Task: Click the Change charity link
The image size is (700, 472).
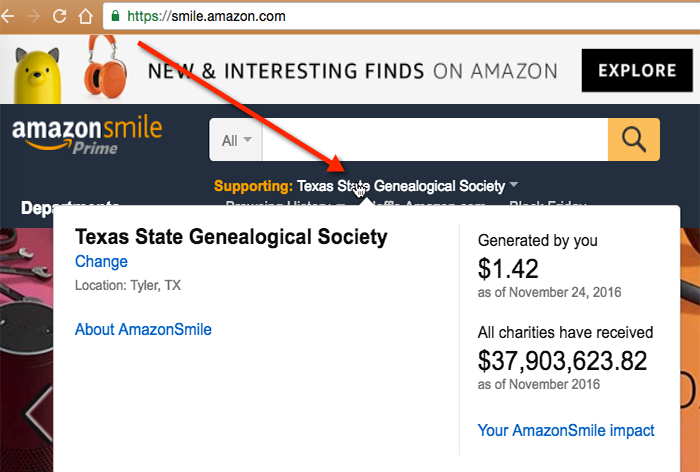Action: click(x=101, y=262)
